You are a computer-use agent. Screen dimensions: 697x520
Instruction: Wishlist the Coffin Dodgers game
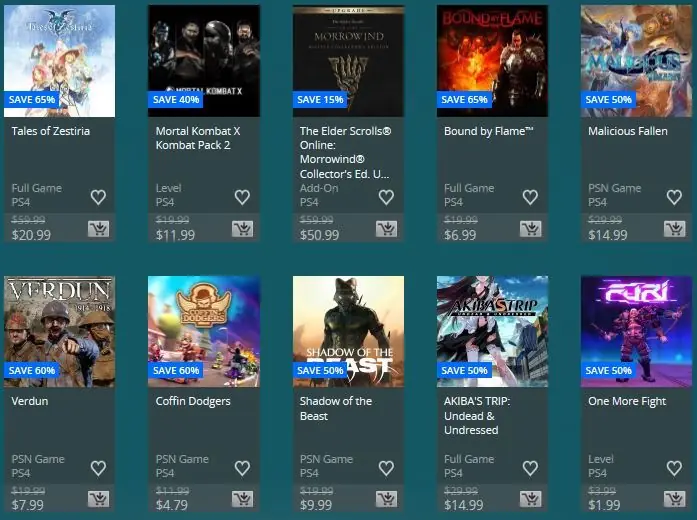point(242,468)
